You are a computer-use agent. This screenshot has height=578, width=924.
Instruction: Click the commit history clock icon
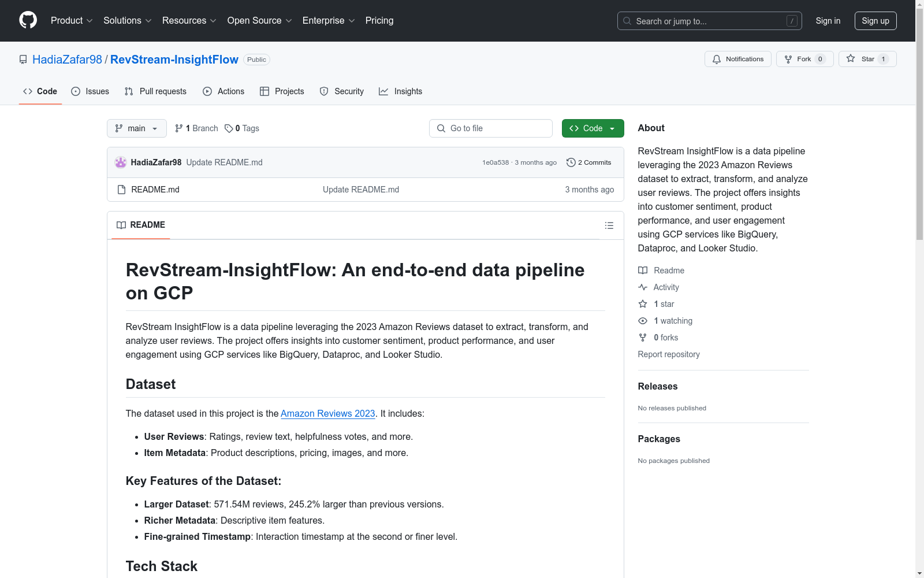(571, 162)
